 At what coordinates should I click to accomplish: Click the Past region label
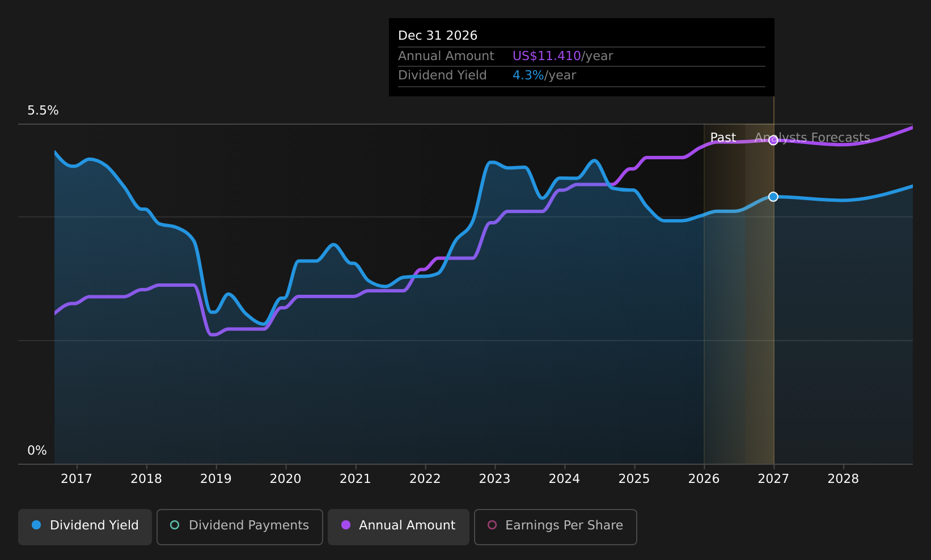[x=723, y=138]
